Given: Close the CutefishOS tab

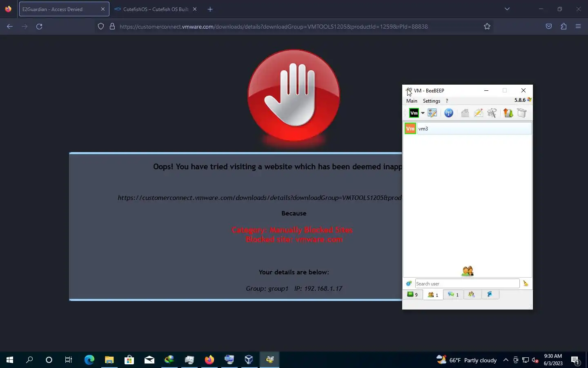Looking at the screenshot, I should click(195, 9).
